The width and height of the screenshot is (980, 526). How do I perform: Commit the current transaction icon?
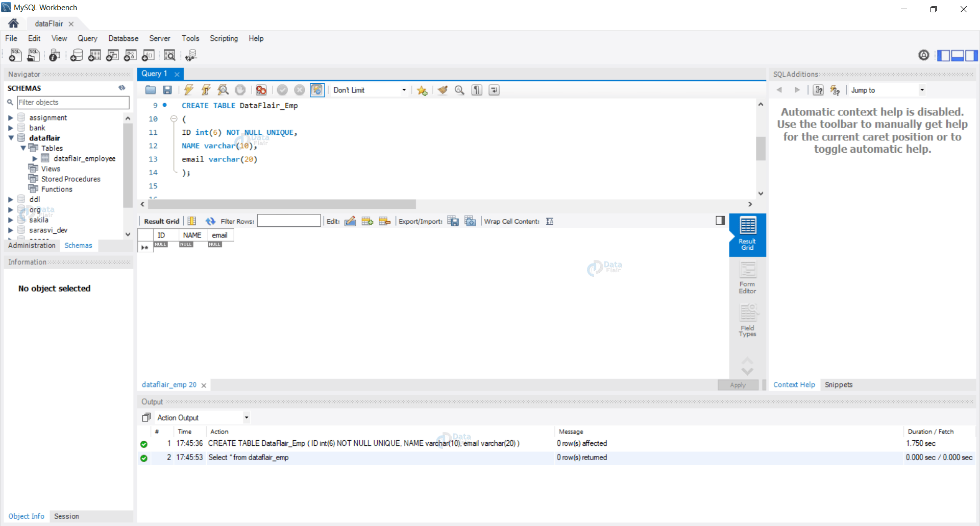(x=282, y=90)
